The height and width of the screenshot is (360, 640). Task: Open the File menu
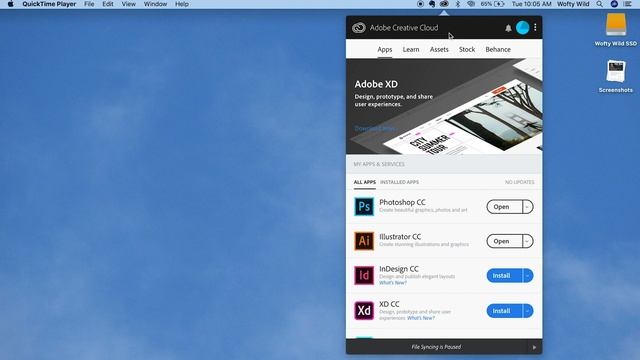89,4
